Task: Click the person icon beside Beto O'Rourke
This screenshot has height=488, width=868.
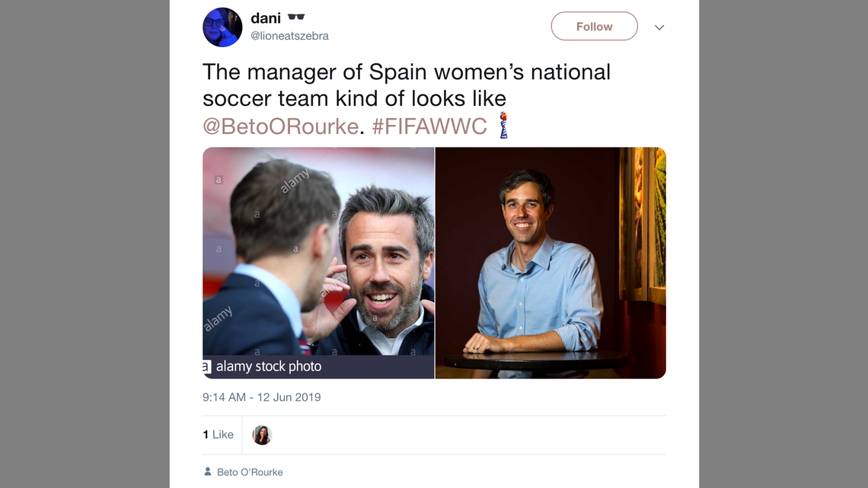Action: click(207, 471)
